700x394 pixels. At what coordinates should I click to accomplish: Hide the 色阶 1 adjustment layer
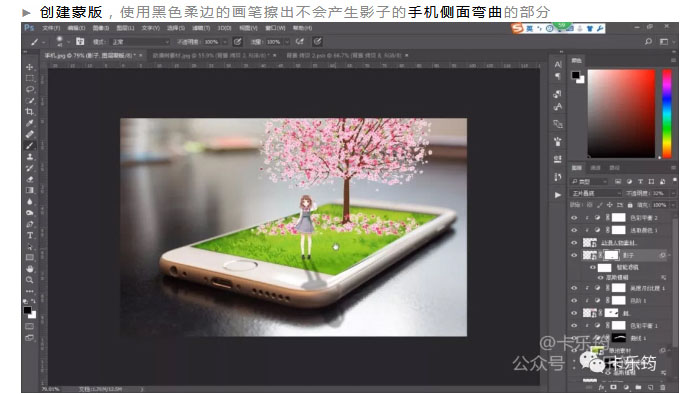coord(574,300)
